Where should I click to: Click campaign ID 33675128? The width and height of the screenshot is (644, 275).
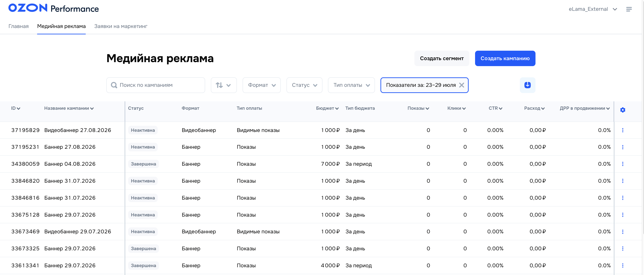point(25,215)
